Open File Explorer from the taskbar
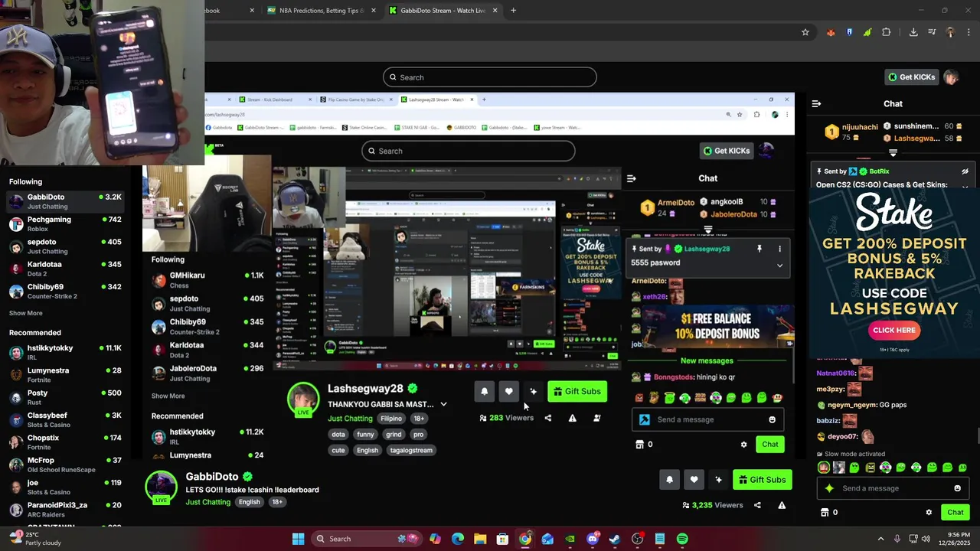This screenshot has width=980, height=551. 480,539
